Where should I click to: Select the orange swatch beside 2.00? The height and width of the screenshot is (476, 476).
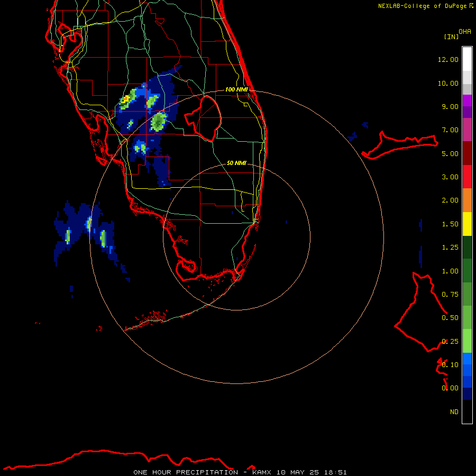(x=467, y=200)
